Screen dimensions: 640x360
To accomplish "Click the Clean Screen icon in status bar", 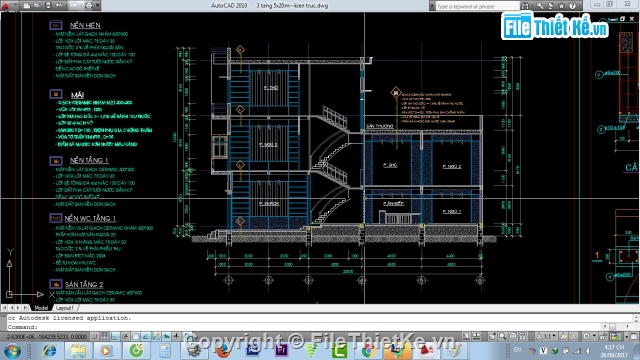I will click(633, 336).
